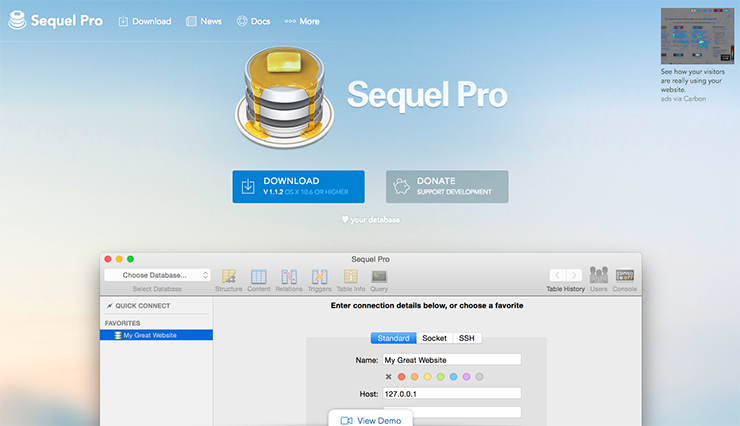Select the Query toolbar icon
Screen dimensions: 740x426
tap(379, 281)
